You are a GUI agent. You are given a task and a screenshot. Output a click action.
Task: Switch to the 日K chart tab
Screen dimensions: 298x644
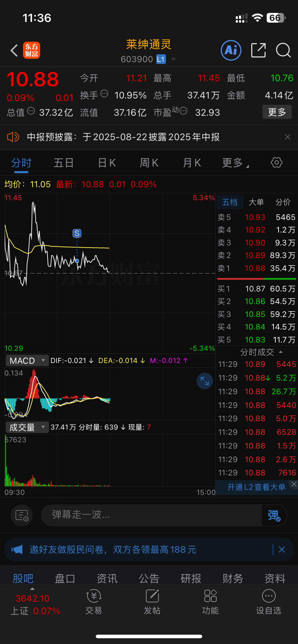click(107, 163)
